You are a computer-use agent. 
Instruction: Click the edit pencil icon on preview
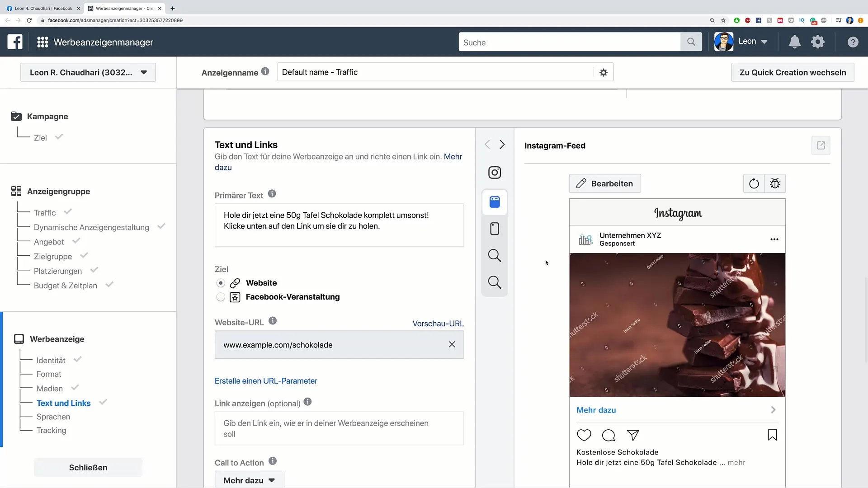pos(581,183)
